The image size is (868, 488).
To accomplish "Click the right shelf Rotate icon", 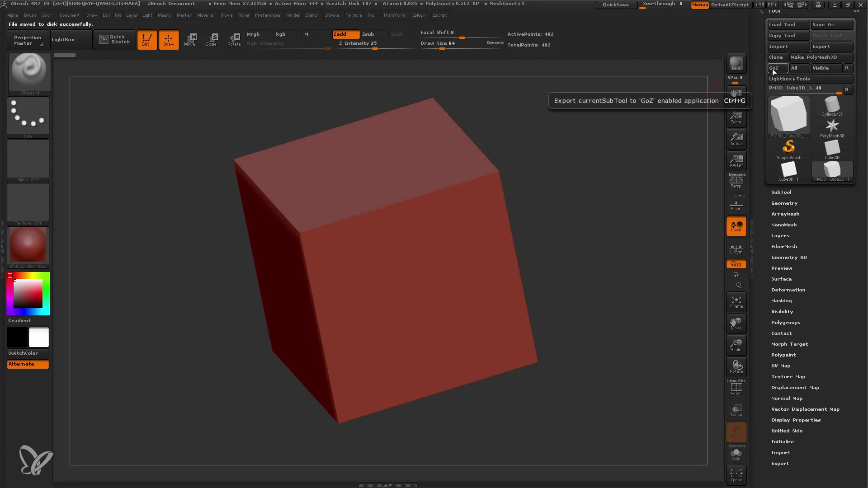I will click(x=736, y=367).
